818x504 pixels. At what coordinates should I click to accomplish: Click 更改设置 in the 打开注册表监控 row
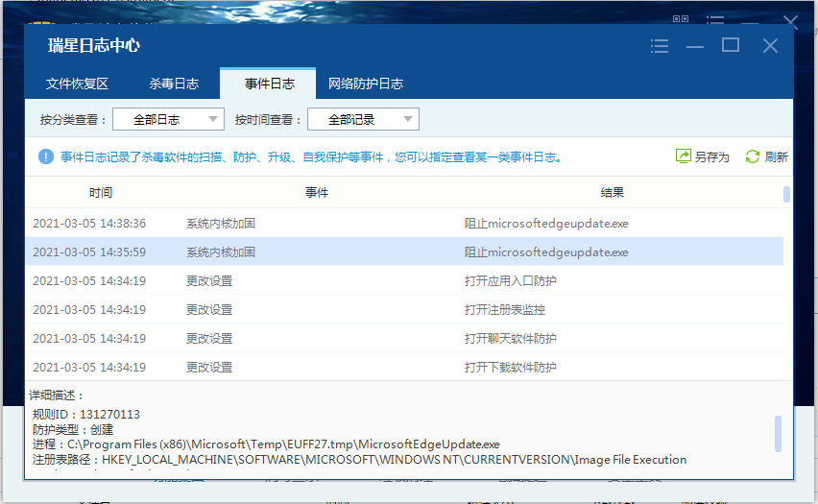tap(209, 309)
